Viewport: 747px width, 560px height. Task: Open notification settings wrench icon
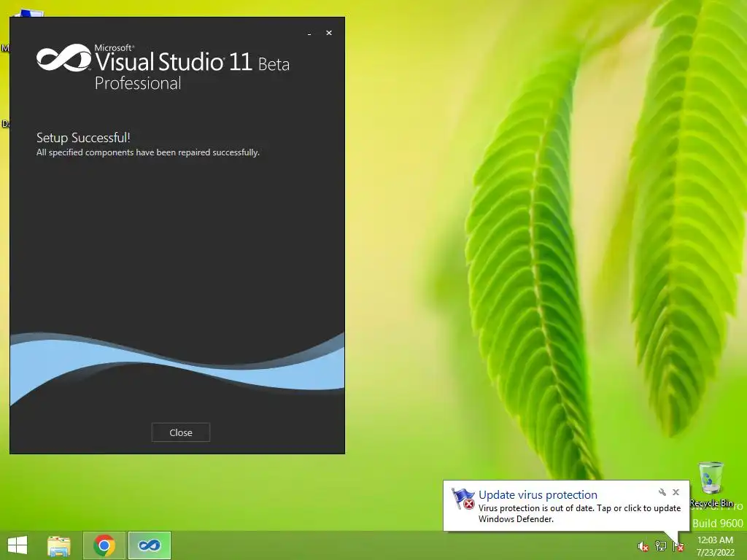point(662,492)
